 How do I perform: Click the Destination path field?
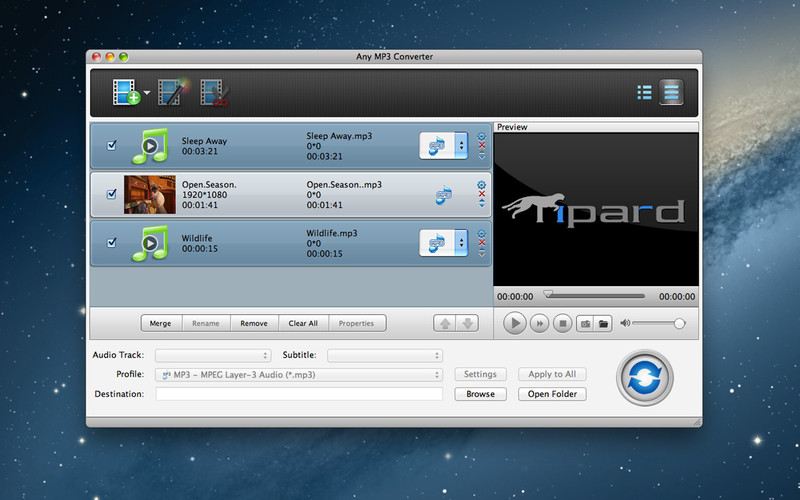(x=299, y=394)
